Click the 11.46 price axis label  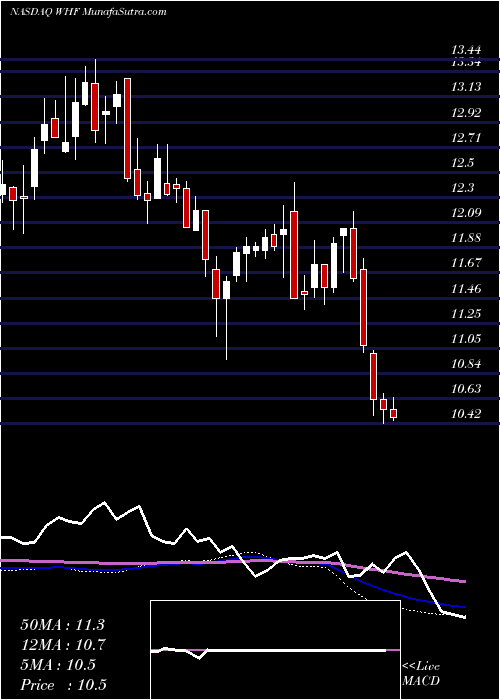pyautogui.click(x=466, y=289)
